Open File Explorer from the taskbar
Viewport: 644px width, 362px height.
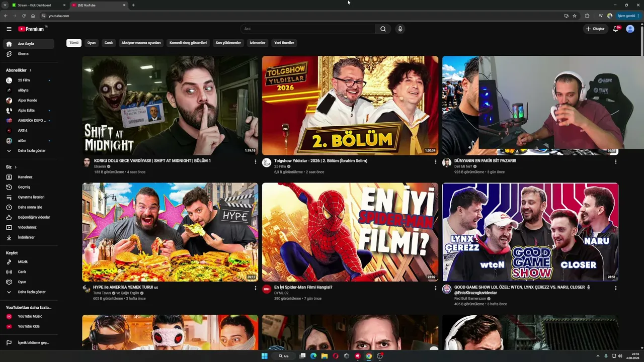click(325, 356)
